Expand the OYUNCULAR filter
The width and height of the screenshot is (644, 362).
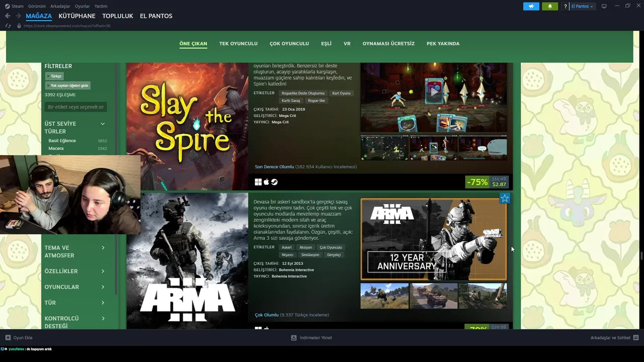tap(75, 287)
